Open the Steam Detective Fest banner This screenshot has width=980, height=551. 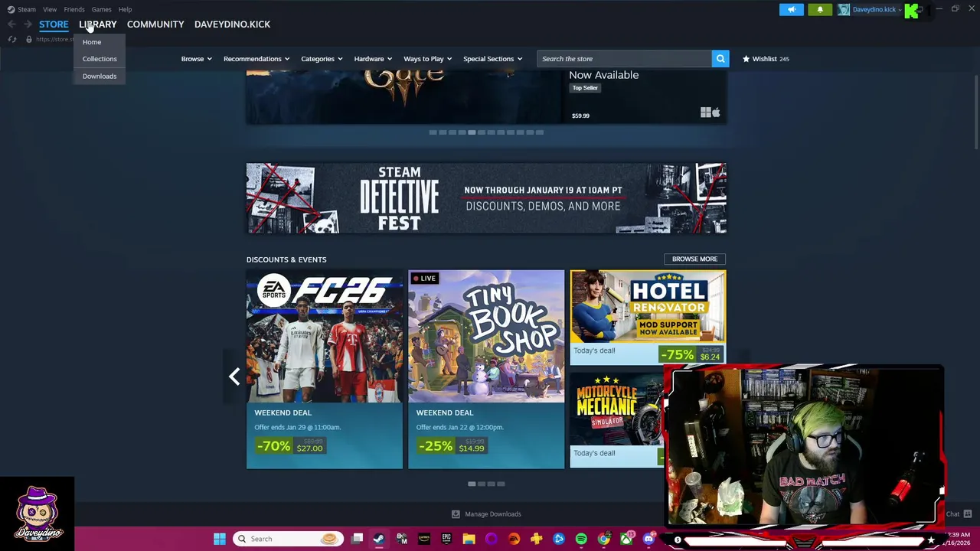(486, 198)
